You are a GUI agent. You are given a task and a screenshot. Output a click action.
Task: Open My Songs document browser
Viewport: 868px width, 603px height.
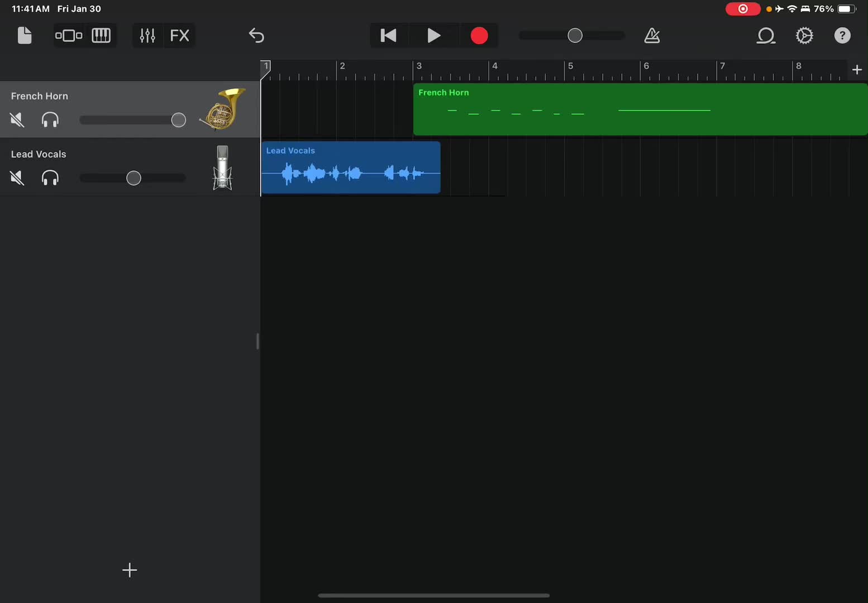(x=25, y=36)
